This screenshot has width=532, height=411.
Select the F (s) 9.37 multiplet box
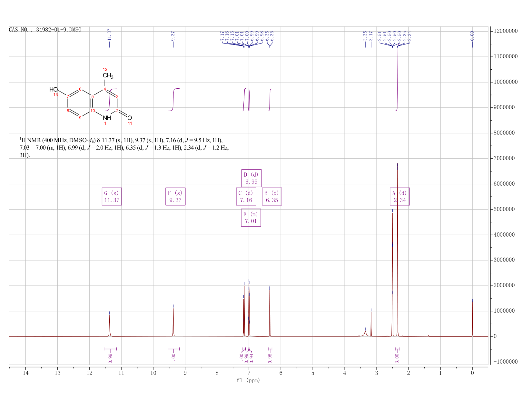[175, 196]
